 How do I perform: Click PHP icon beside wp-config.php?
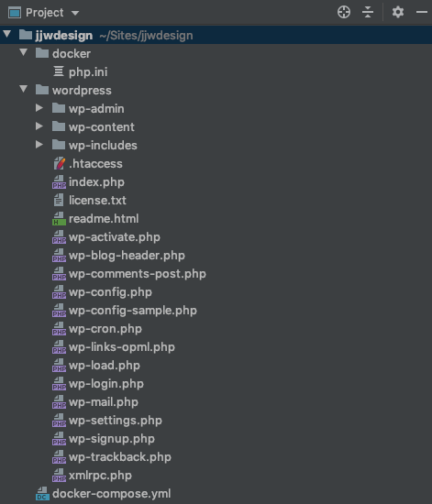[x=60, y=291]
